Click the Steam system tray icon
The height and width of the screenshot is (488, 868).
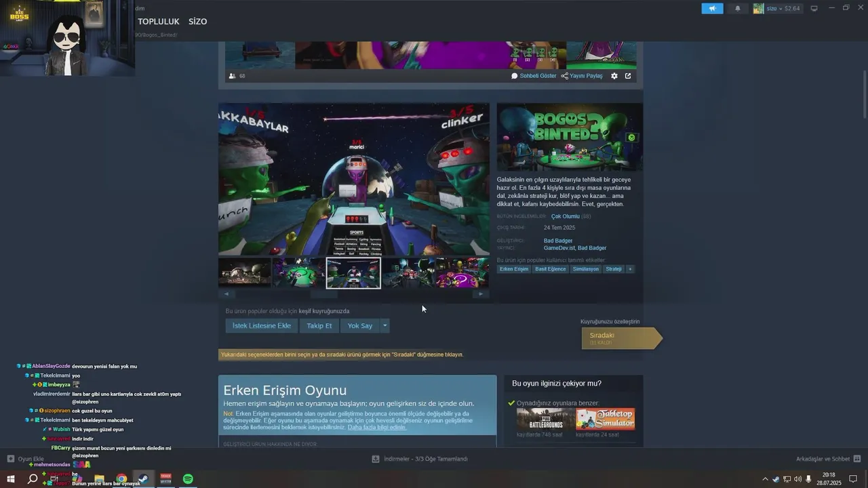click(x=776, y=479)
